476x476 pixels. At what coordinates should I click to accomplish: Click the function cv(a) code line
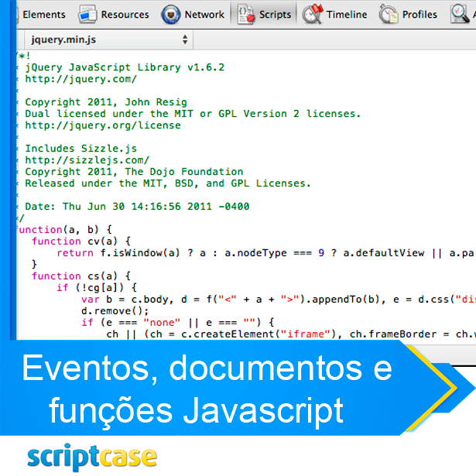click(81, 241)
